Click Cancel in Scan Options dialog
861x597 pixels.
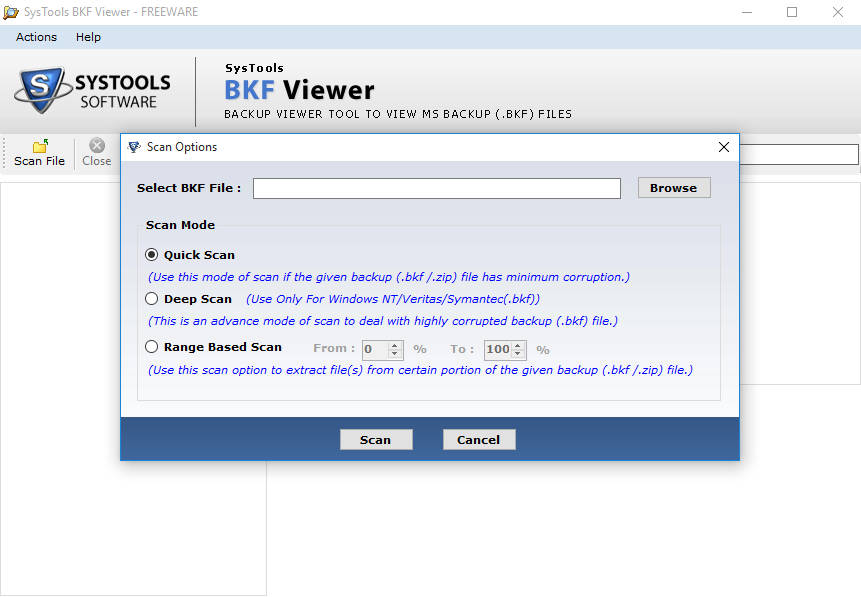479,439
